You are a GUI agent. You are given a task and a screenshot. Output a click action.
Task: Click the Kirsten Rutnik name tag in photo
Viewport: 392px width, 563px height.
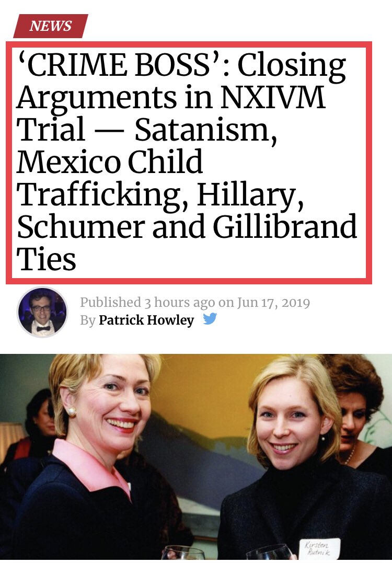click(318, 548)
